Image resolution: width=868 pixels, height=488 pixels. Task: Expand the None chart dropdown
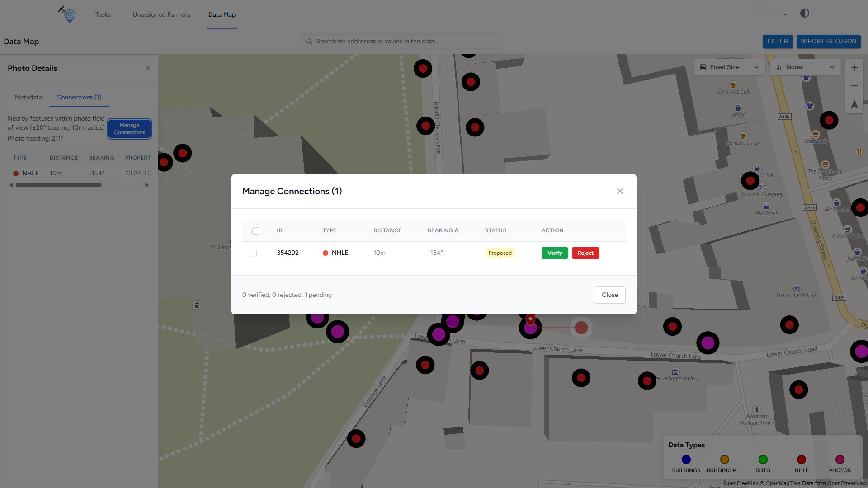click(805, 67)
